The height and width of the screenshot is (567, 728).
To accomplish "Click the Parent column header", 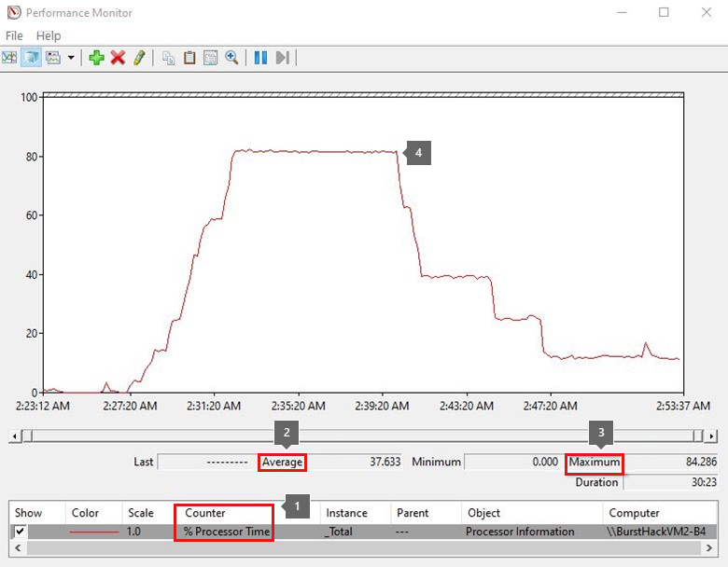I will click(413, 513).
